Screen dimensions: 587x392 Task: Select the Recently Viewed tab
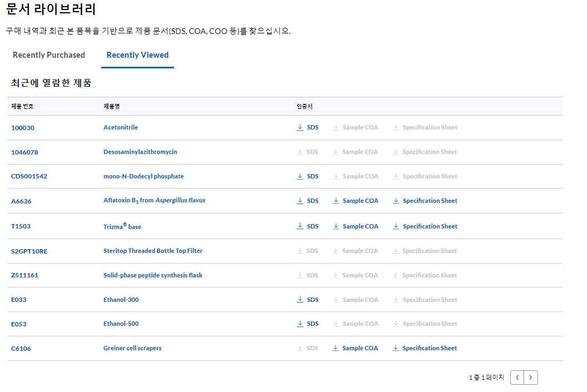pyautogui.click(x=137, y=55)
